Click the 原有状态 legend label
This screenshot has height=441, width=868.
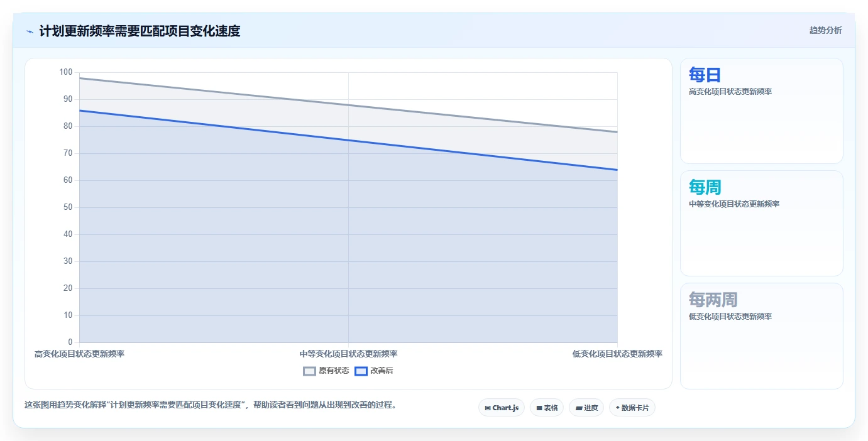(334, 371)
